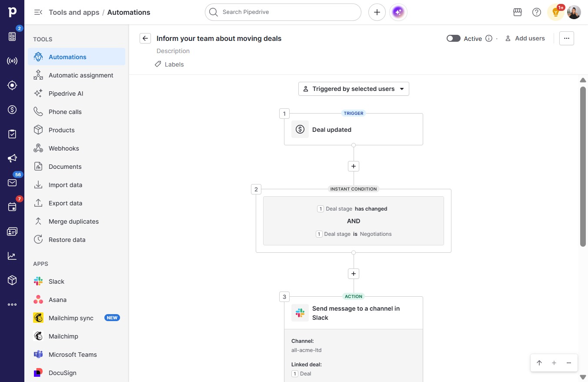Click the Search Pipedrive field
The height and width of the screenshot is (382, 588).
(283, 12)
